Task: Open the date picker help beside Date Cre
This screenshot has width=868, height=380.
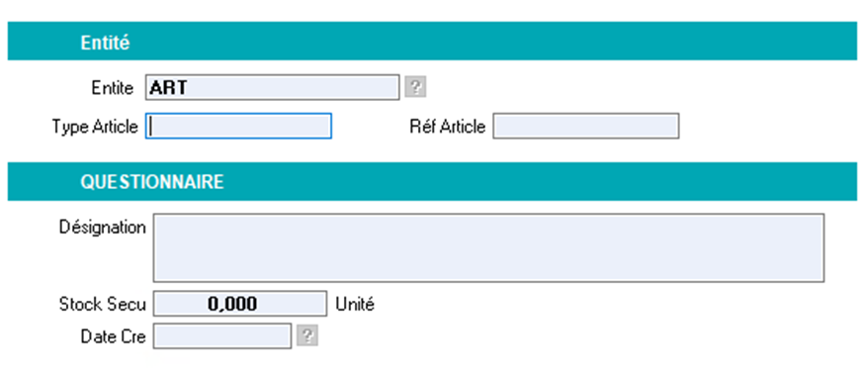Action: coord(307,336)
